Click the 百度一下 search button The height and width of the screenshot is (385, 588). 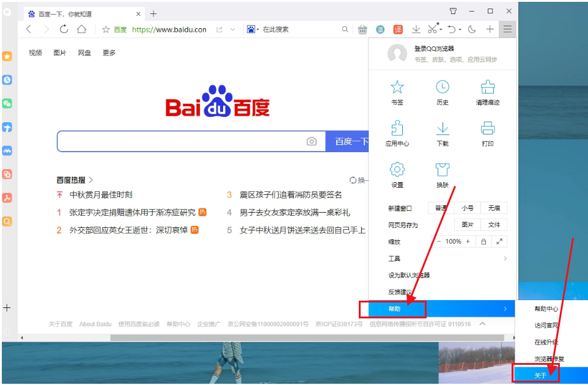348,141
